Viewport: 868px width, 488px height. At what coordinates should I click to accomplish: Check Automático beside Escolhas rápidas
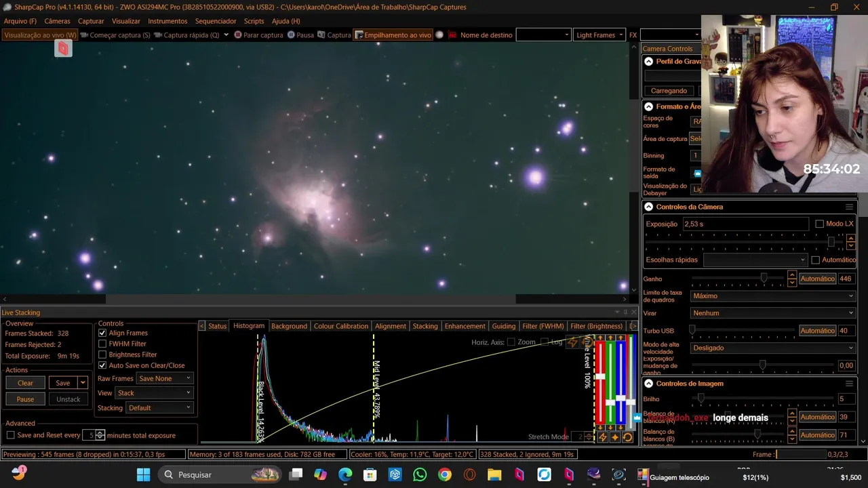click(x=816, y=260)
